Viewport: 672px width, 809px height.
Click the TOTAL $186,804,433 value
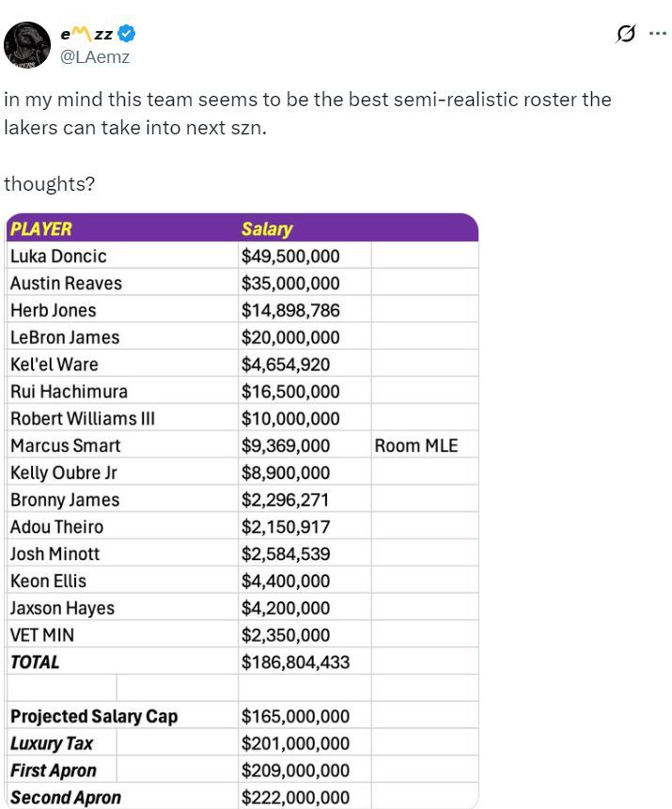pos(296,662)
